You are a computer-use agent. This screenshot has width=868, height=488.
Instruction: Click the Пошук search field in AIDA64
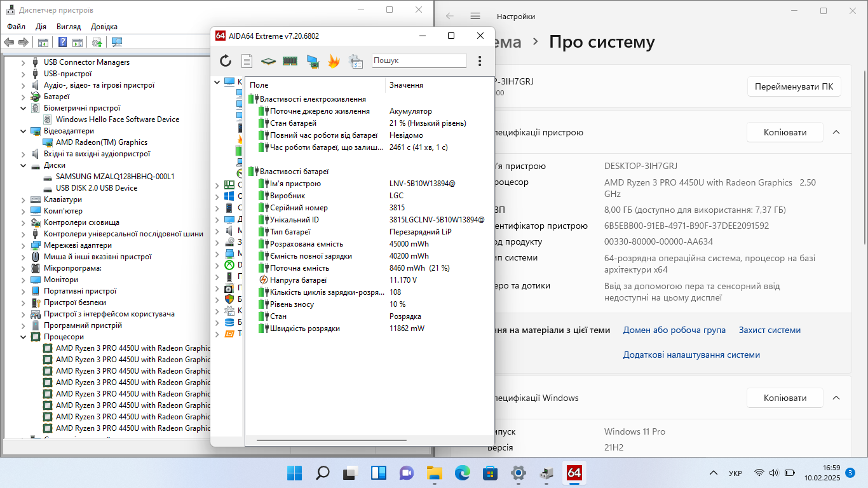tap(419, 60)
